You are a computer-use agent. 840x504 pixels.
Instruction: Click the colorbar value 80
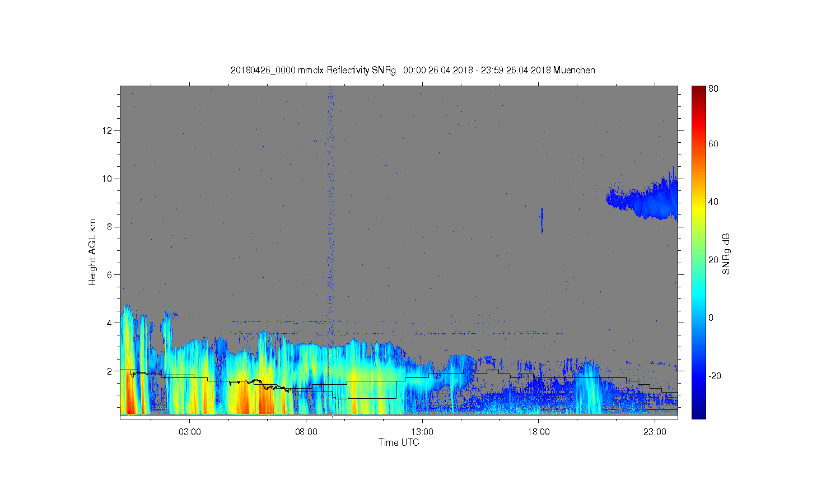pyautogui.click(x=713, y=88)
